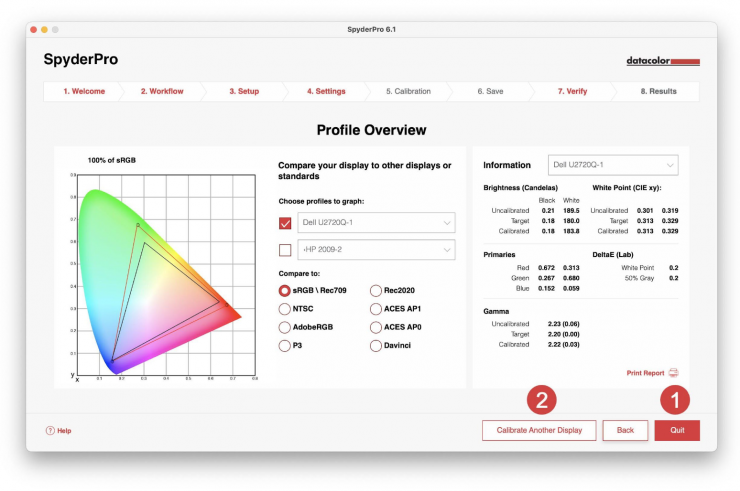Open the Information display selector dropdown
Viewport: 740px width, 491px height.
[614, 165]
